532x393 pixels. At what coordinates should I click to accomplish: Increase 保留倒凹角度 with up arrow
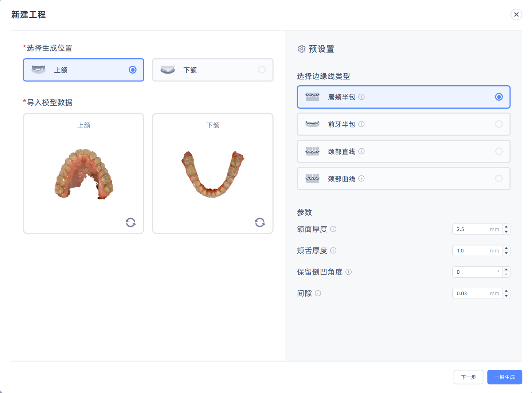pos(506,269)
